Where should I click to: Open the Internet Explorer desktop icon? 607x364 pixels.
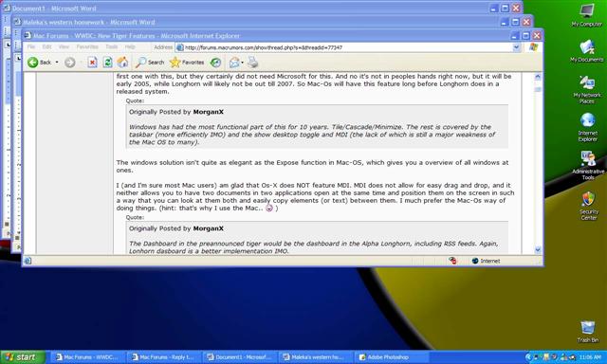coord(588,127)
